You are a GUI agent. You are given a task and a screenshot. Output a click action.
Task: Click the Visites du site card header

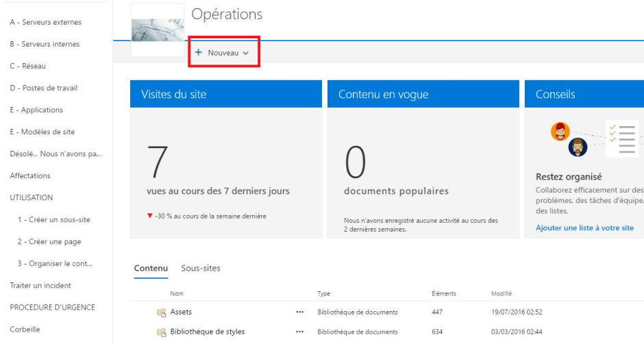(x=226, y=94)
